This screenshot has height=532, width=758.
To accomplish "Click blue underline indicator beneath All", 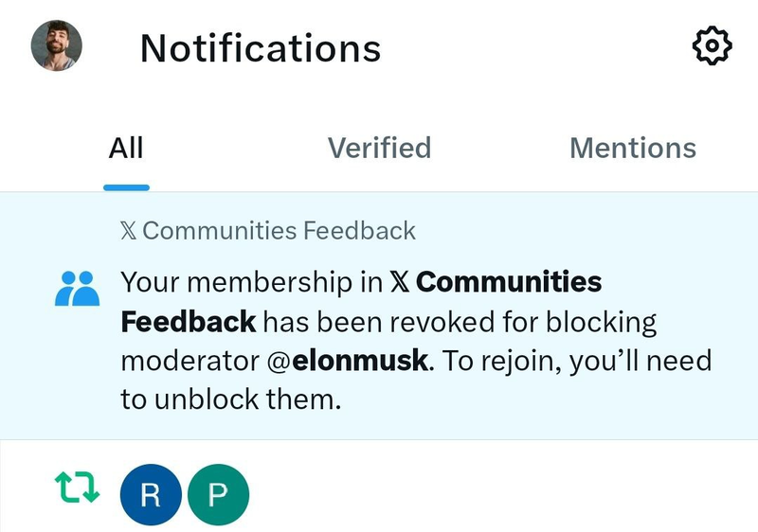I will pyautogui.click(x=126, y=186).
